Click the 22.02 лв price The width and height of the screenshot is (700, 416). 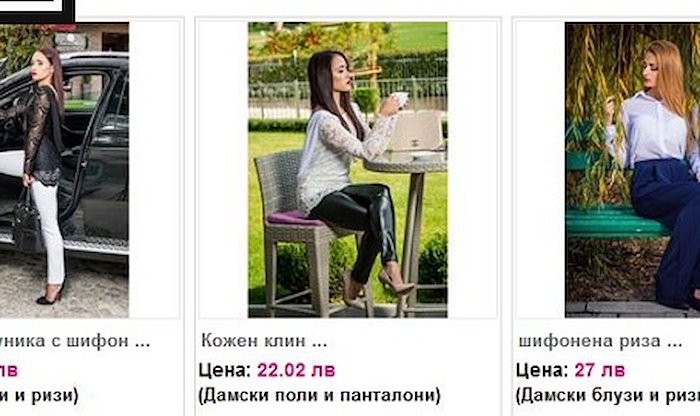click(296, 370)
